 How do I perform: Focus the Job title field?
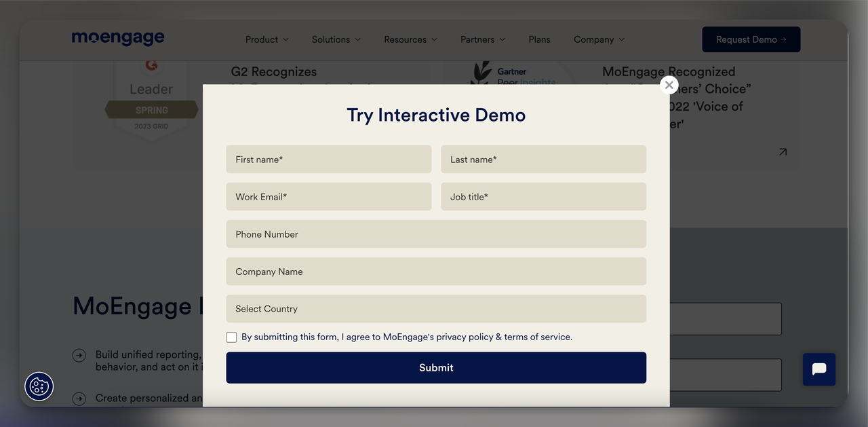(x=544, y=197)
